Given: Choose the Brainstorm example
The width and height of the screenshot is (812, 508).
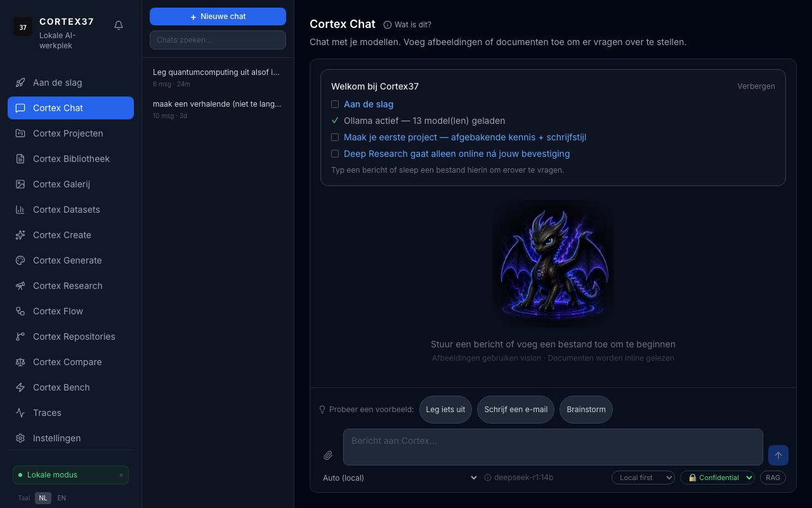Looking at the screenshot, I should (586, 410).
